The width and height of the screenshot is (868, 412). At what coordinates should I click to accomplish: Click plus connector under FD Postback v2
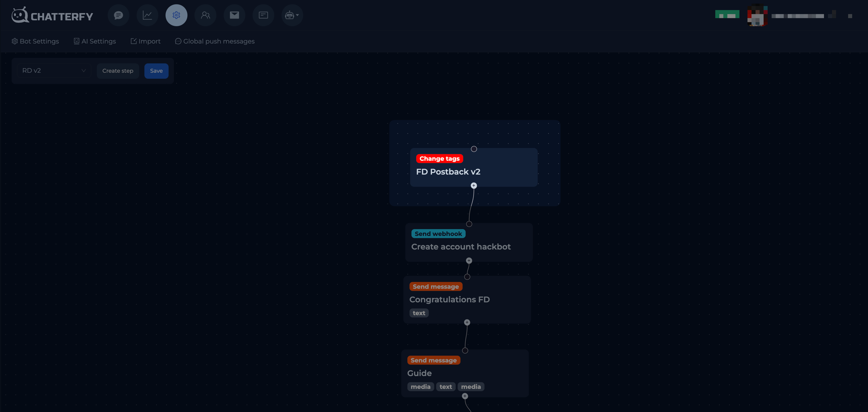(474, 186)
